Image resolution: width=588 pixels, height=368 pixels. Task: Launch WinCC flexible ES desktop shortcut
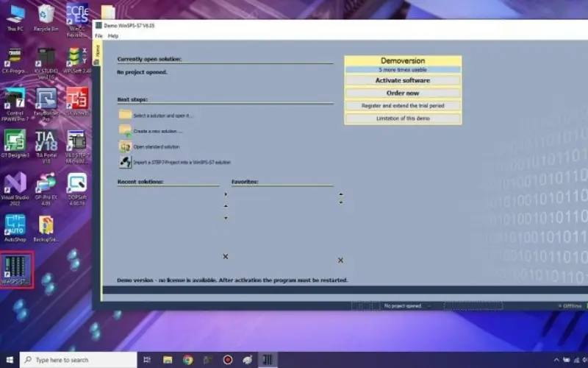coord(77,20)
